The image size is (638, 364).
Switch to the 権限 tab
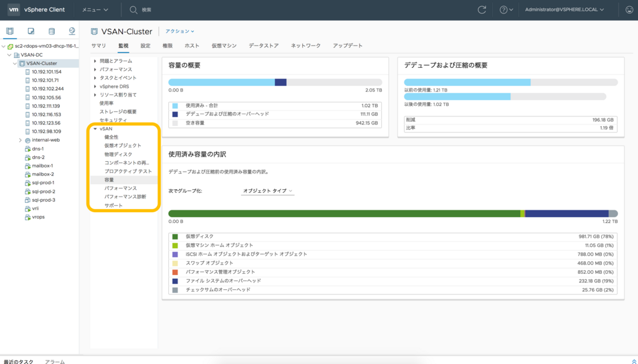click(168, 46)
